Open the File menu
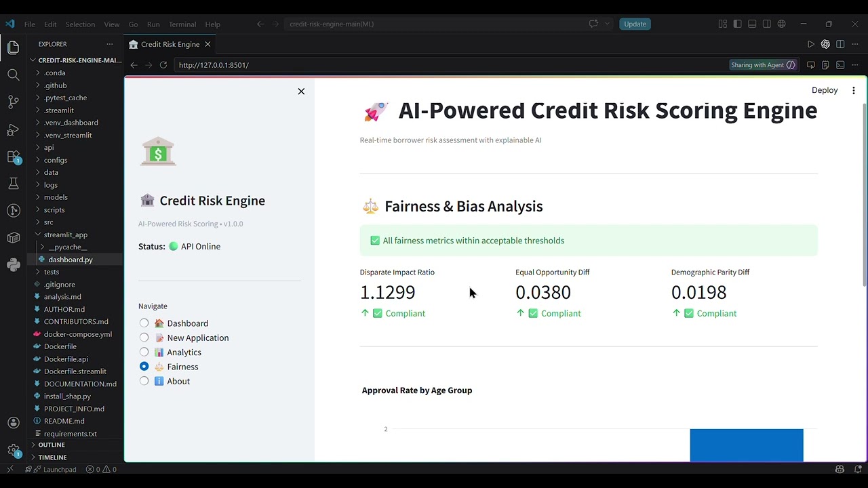 30,24
